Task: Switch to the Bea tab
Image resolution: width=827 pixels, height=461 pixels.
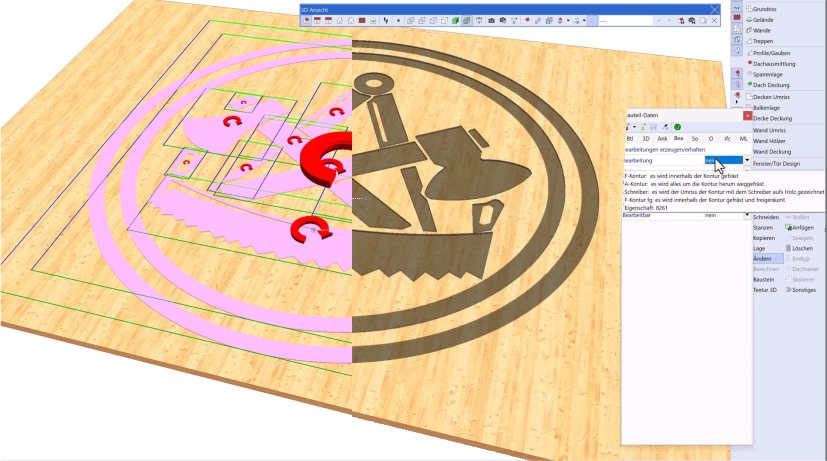Action: [x=678, y=138]
